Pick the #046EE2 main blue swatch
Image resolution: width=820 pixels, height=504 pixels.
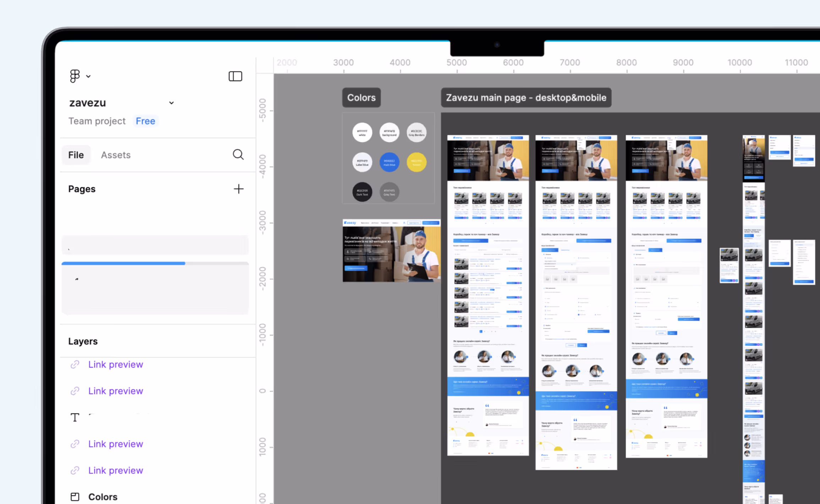[389, 162]
